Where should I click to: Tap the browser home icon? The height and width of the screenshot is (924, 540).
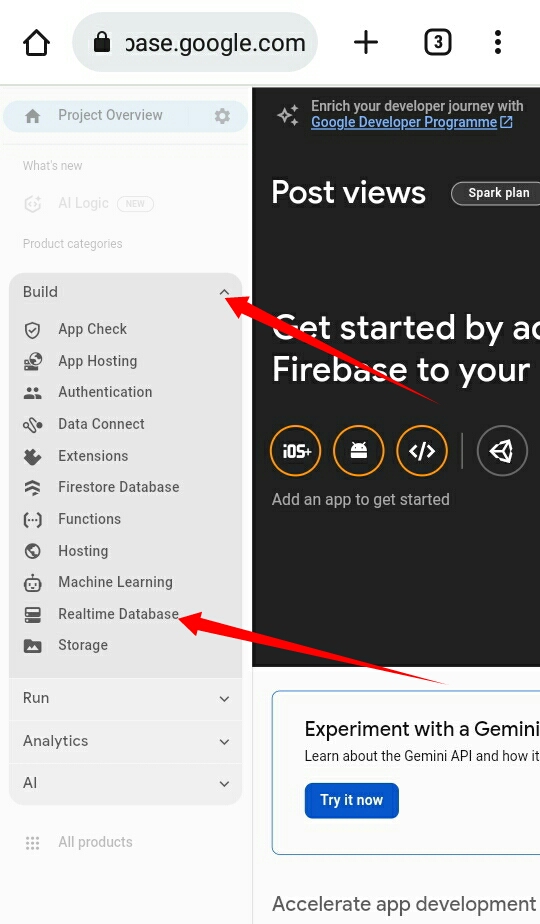coord(36,42)
